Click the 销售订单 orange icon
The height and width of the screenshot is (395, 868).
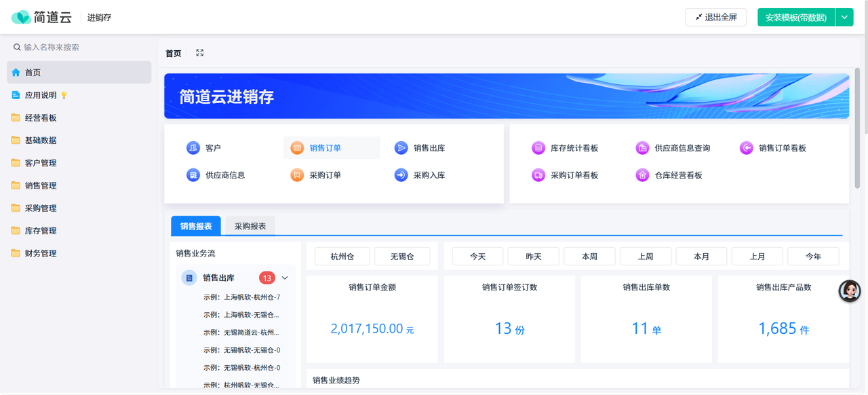click(297, 148)
